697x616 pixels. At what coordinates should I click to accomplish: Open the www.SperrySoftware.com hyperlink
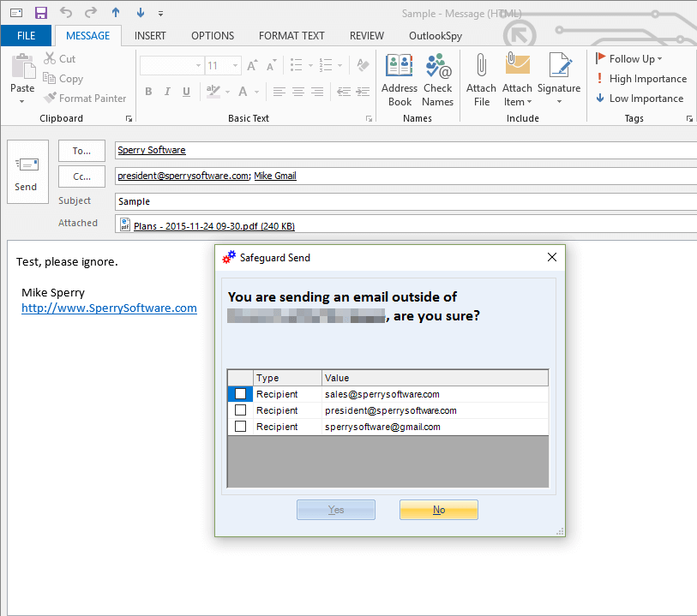click(109, 308)
